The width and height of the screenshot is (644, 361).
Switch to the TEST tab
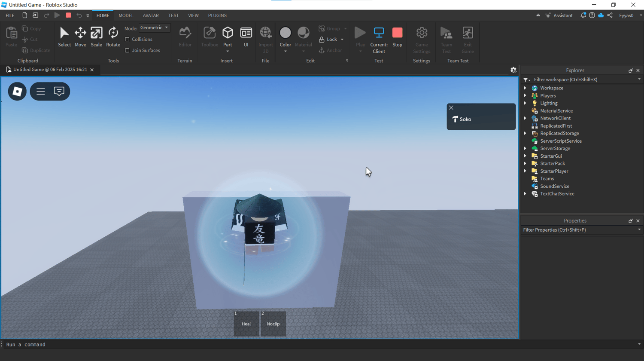173,15
